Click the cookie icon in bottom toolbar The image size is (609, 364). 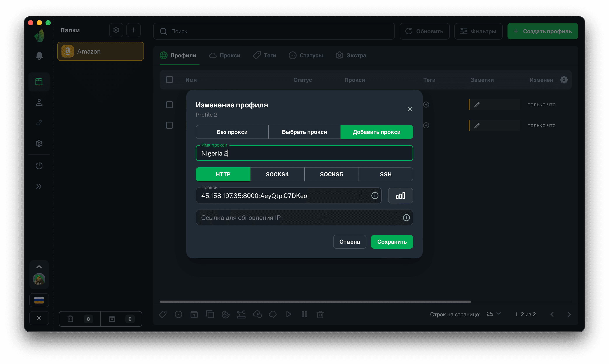point(225,314)
